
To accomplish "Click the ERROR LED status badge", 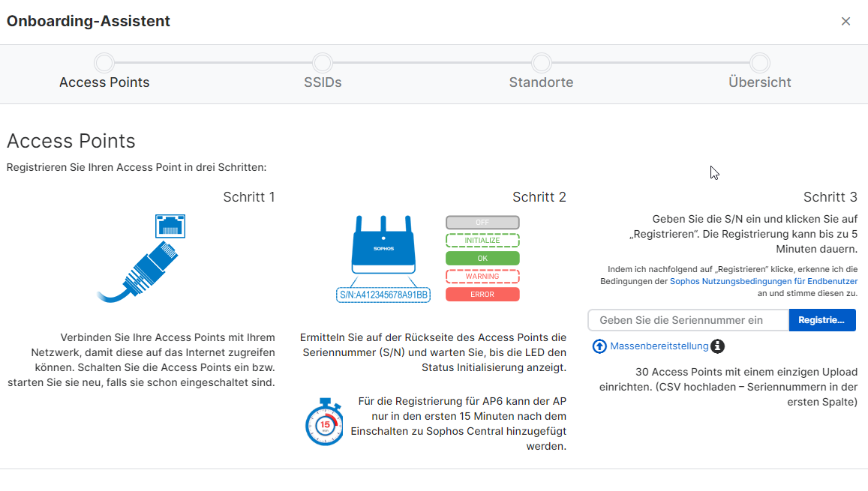I will tap(482, 294).
